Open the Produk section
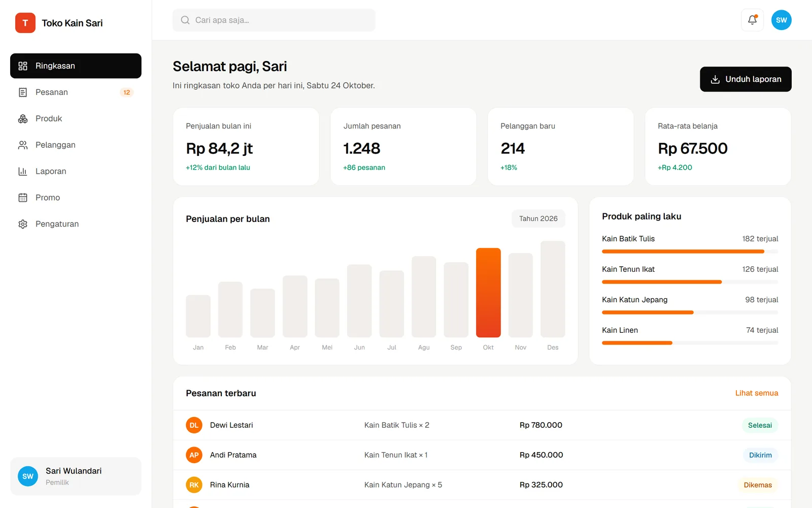The height and width of the screenshot is (508, 812). tap(76, 119)
